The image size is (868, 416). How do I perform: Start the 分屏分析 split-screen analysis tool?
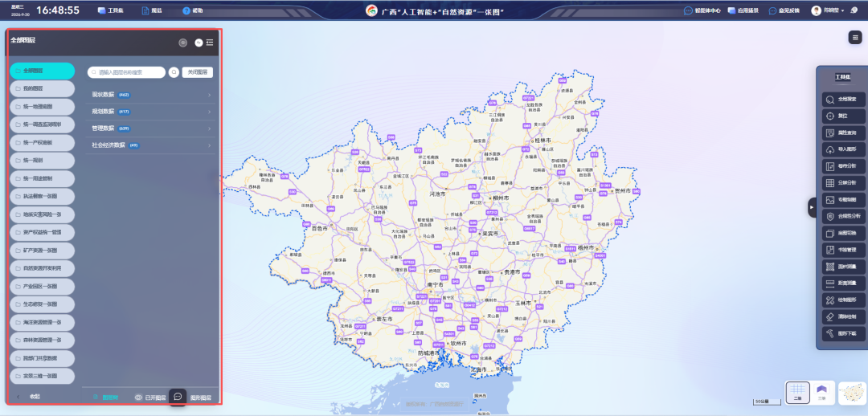pyautogui.click(x=843, y=182)
